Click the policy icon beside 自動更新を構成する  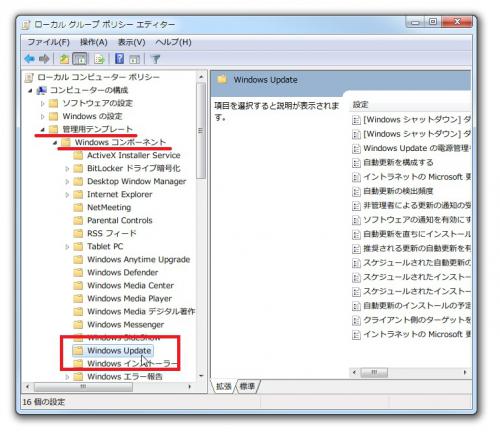pos(356,163)
